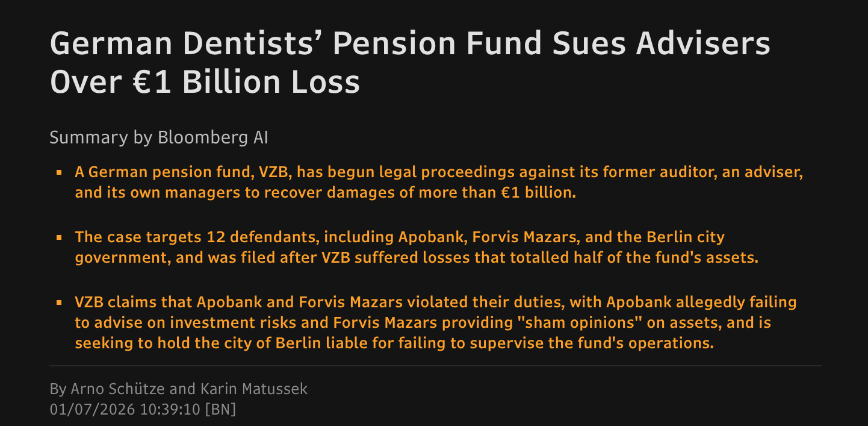Select the summary point about violated duties
This screenshot has height=426, width=868.
coord(435,322)
